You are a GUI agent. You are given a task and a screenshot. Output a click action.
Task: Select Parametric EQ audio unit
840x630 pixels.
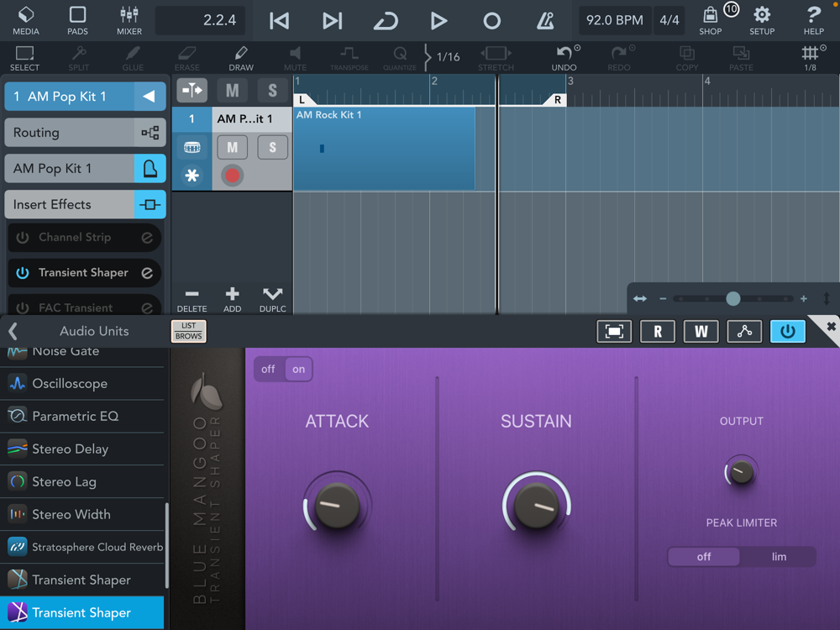82,417
